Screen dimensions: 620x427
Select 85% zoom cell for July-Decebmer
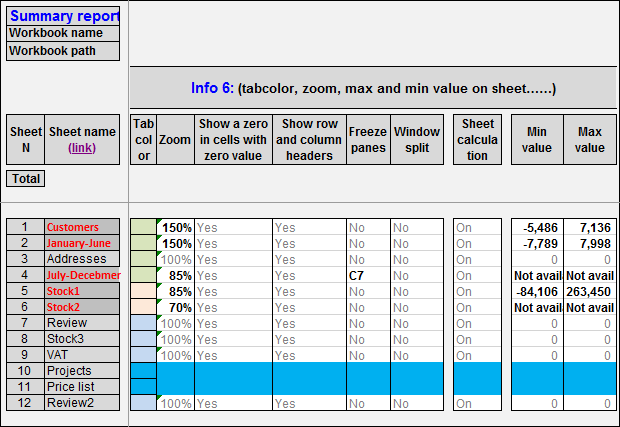click(x=176, y=275)
